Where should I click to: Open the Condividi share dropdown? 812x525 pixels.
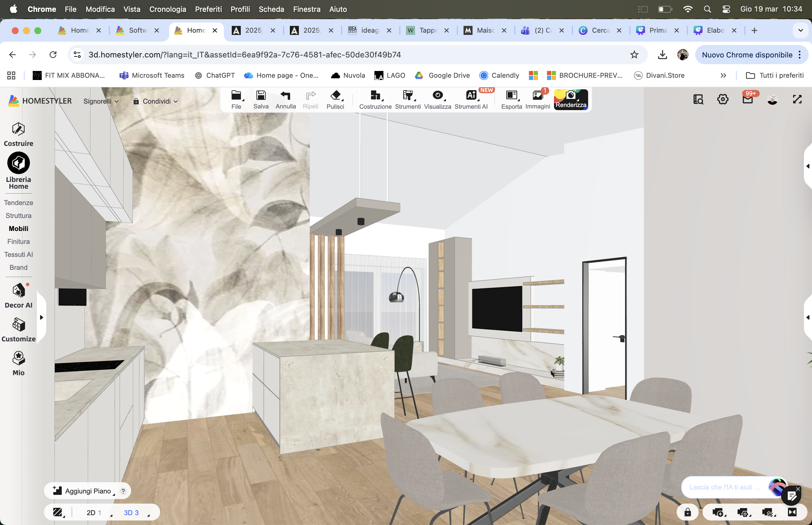pos(156,101)
